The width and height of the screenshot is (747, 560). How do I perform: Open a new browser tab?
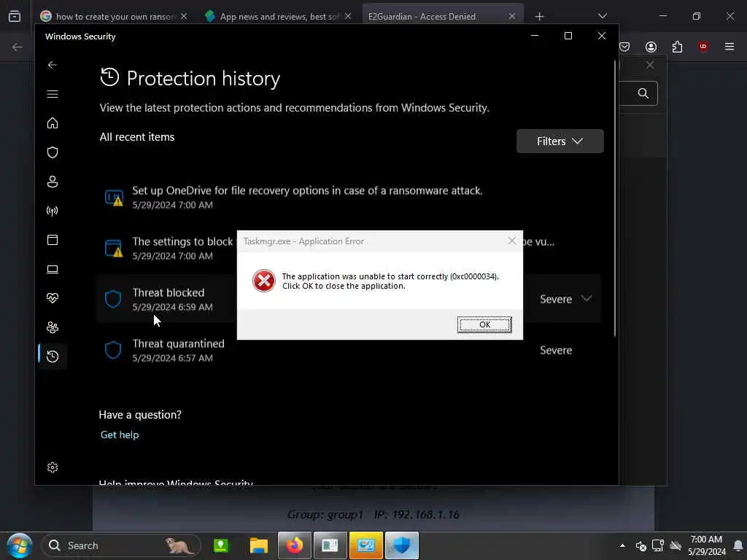coord(539,17)
